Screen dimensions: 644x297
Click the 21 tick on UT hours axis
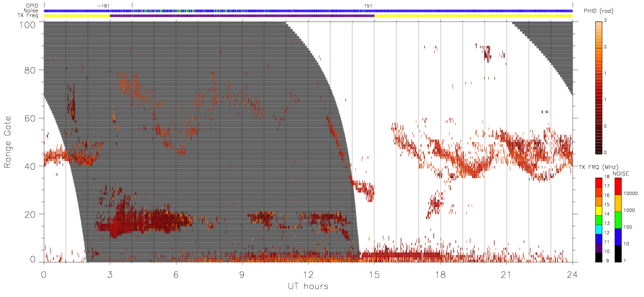click(507, 274)
